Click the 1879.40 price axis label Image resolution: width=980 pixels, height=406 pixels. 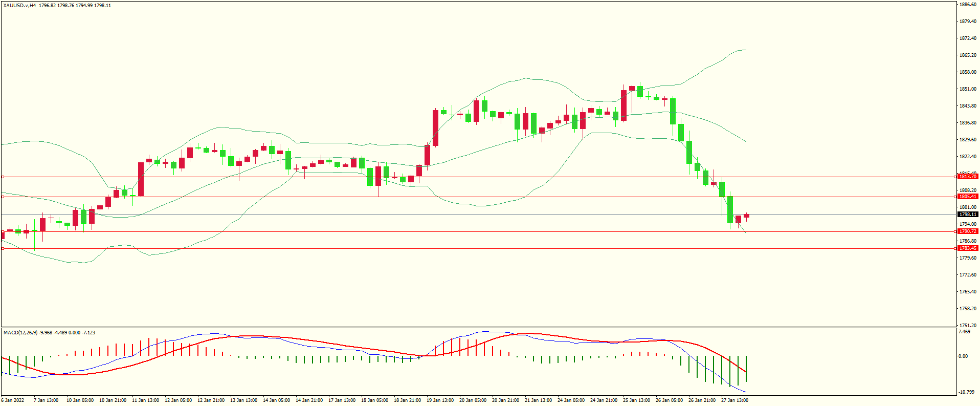[x=968, y=22]
